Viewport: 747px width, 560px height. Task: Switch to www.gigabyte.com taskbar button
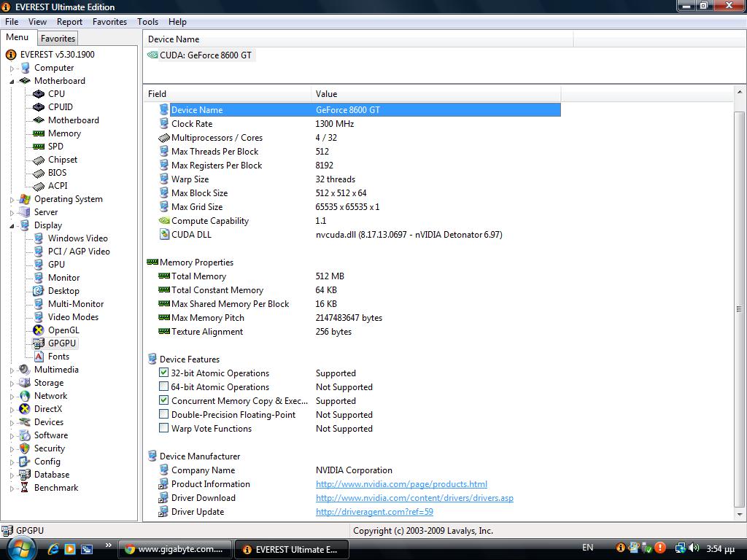click(174, 549)
